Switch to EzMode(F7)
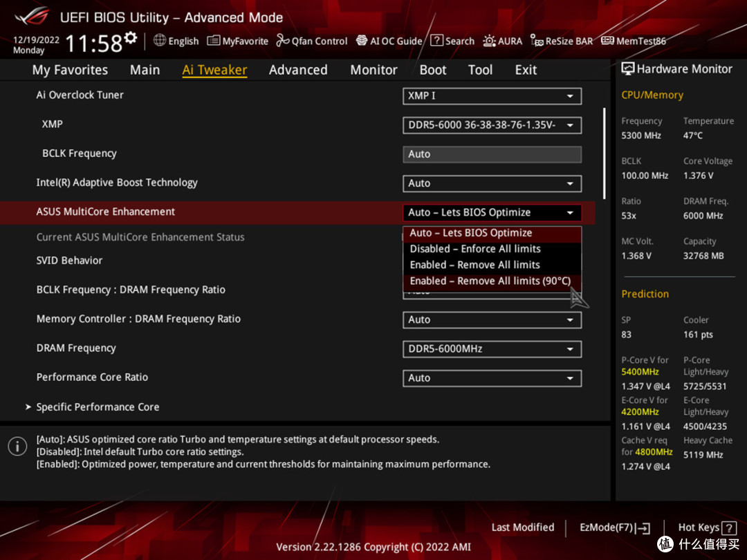 pos(615,528)
